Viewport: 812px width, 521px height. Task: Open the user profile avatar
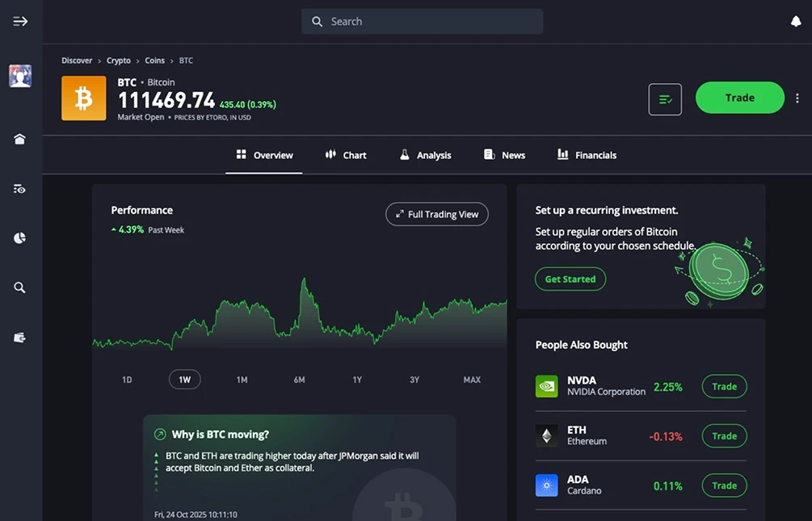pyautogui.click(x=20, y=76)
